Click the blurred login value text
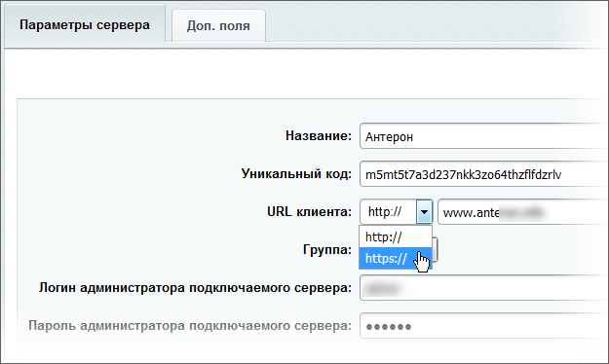Image resolution: width=609 pixels, height=364 pixels. click(x=384, y=289)
